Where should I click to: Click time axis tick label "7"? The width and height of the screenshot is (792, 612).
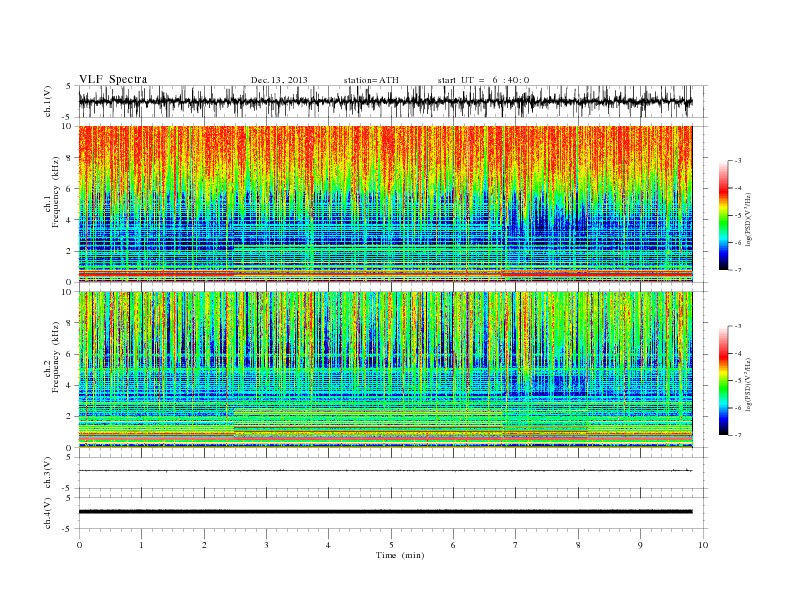(x=516, y=545)
